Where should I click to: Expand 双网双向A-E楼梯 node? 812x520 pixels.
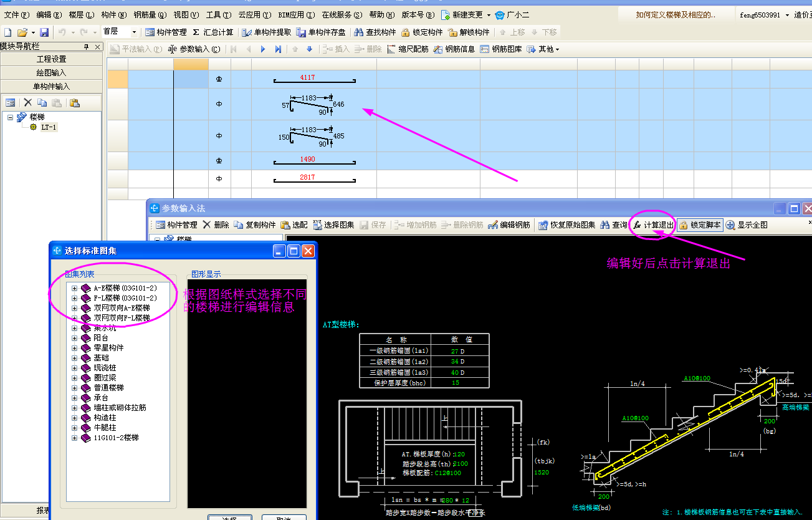click(75, 308)
